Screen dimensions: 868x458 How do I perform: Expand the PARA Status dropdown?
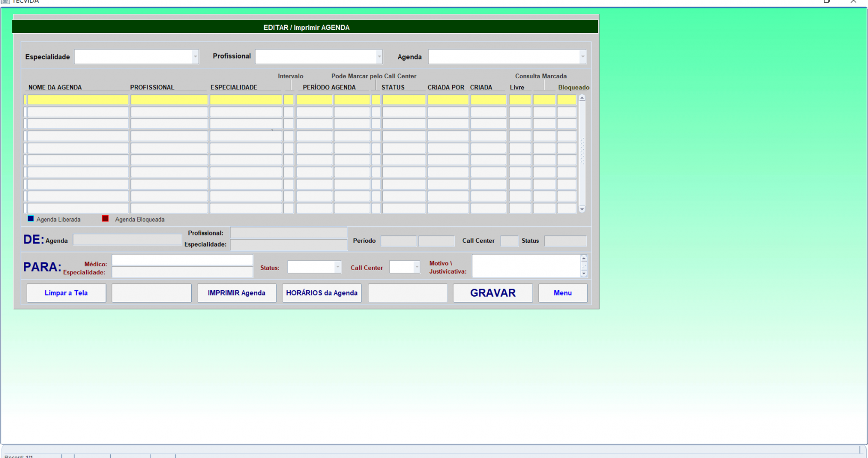click(337, 267)
